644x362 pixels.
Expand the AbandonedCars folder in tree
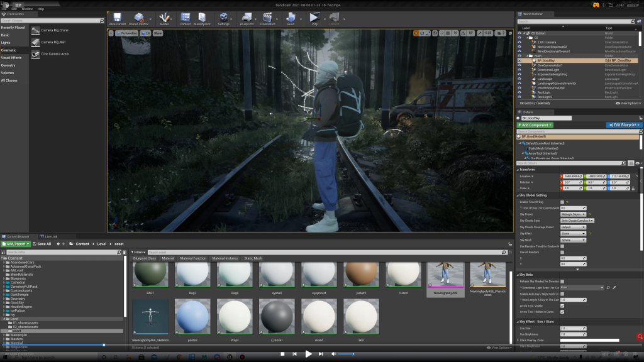click(4, 262)
